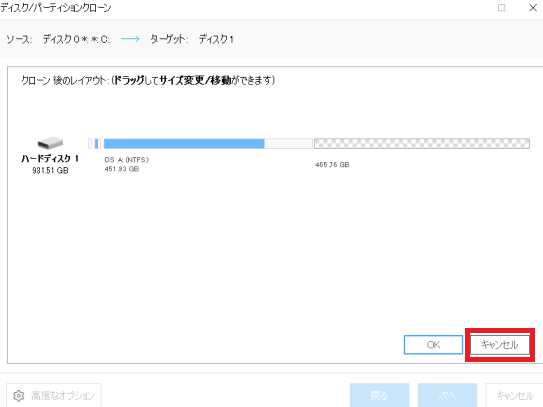Click the 次へ next button
This screenshot has width=543, height=407.
coord(447,395)
